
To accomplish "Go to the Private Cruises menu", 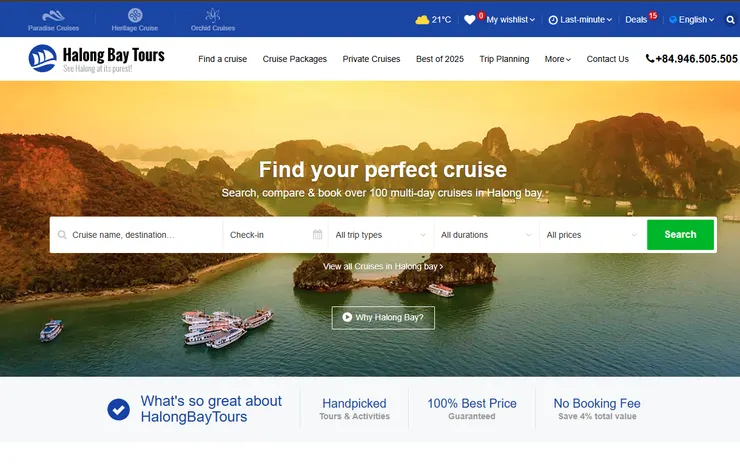I will (x=371, y=59).
